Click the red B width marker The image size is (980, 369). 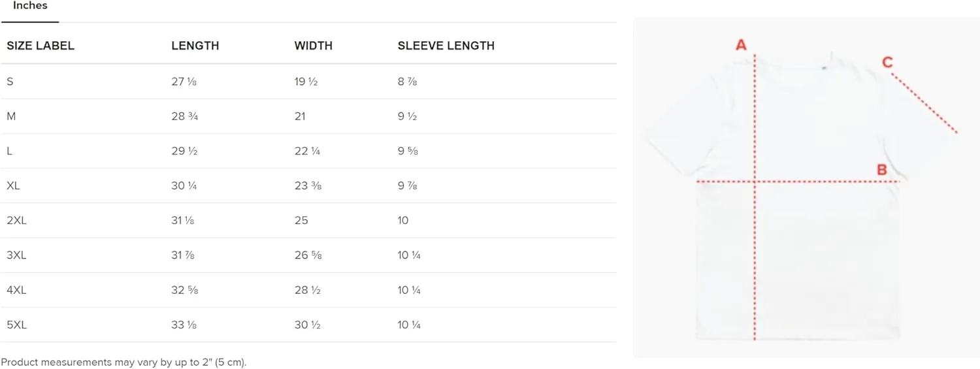882,170
